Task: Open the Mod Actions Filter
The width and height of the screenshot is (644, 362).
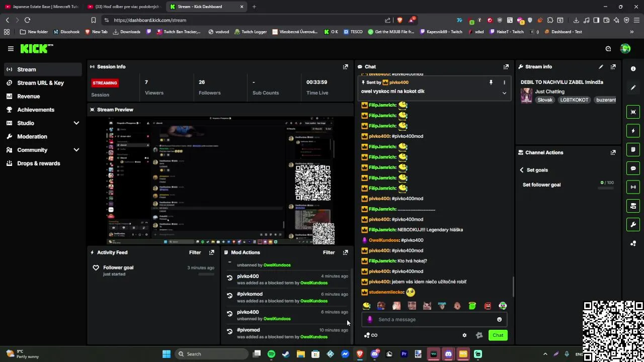Action: pos(329,252)
